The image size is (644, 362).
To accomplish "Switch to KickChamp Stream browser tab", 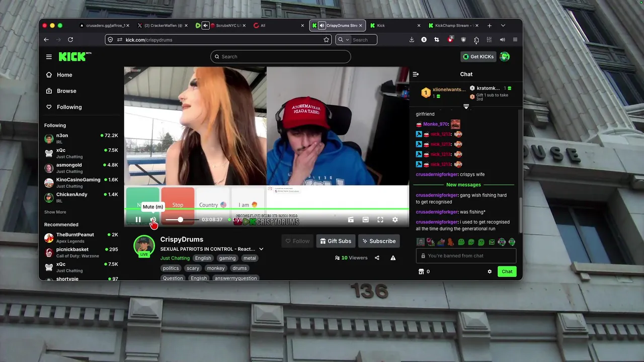I will (x=453, y=26).
